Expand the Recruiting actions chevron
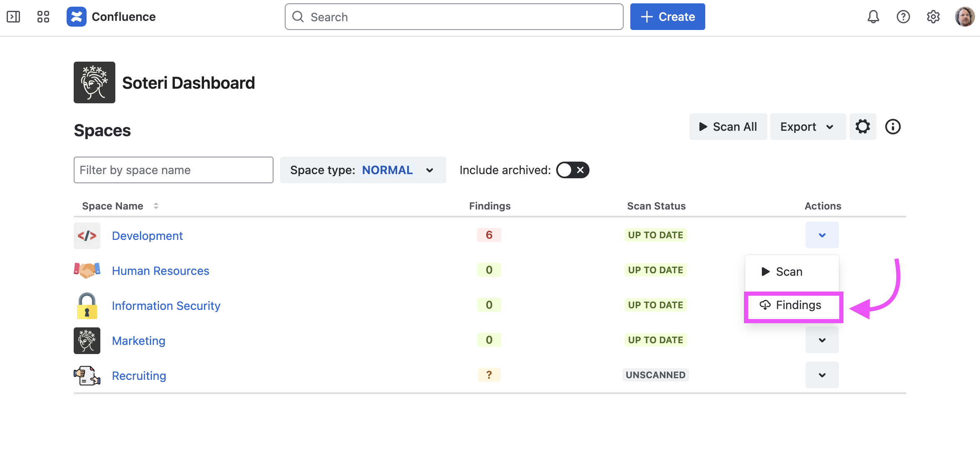The image size is (980, 474). click(x=822, y=375)
